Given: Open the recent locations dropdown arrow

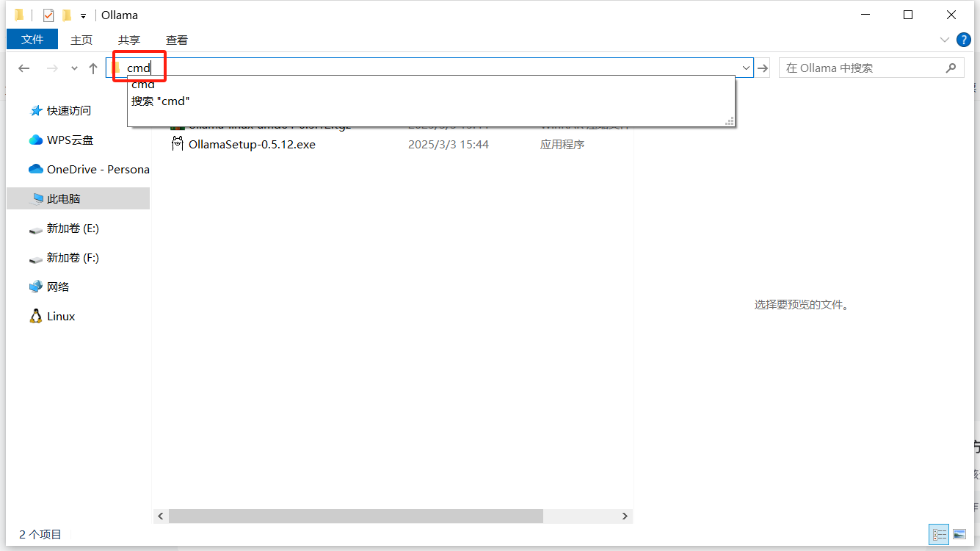Looking at the screenshot, I should 74,68.
